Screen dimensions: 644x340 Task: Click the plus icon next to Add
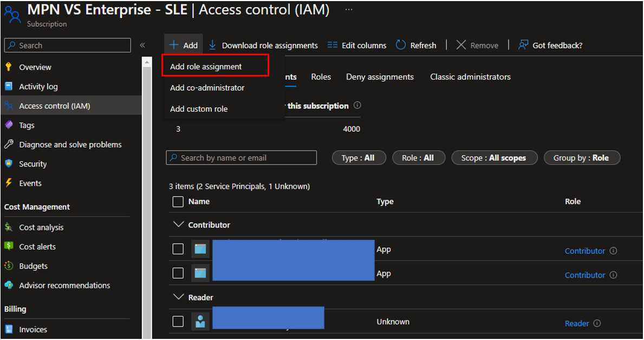pos(174,45)
